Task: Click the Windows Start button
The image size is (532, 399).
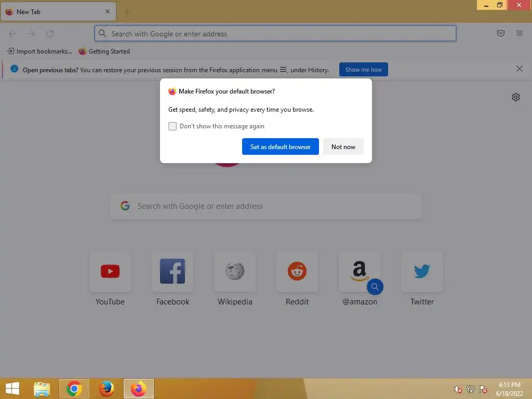Action: coord(12,389)
